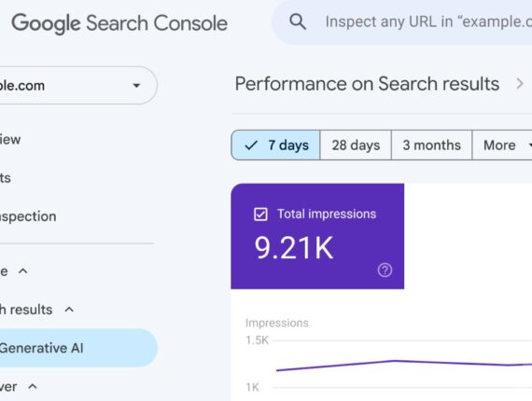Click the Performance on Search results heading
Screen dimensions: 532x401
tap(367, 84)
